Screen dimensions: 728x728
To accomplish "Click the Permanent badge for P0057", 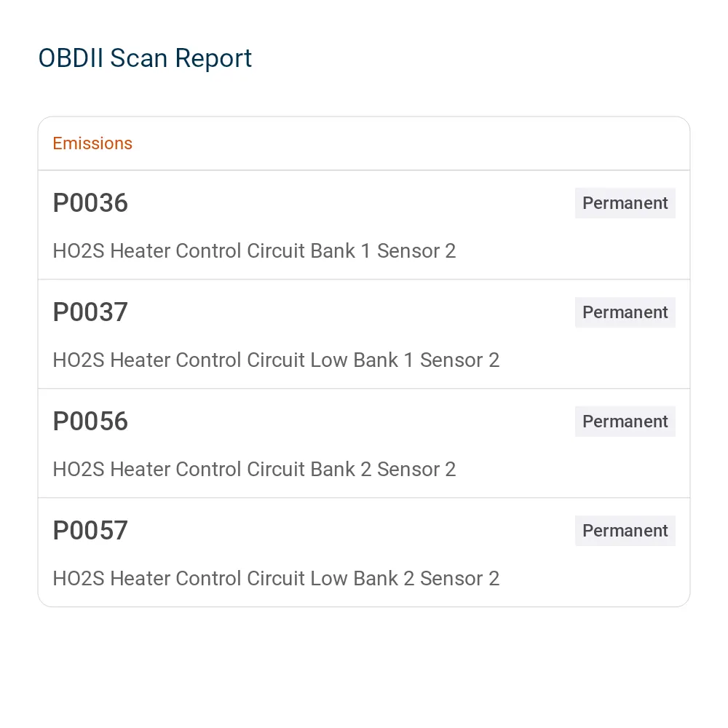I will click(625, 530).
